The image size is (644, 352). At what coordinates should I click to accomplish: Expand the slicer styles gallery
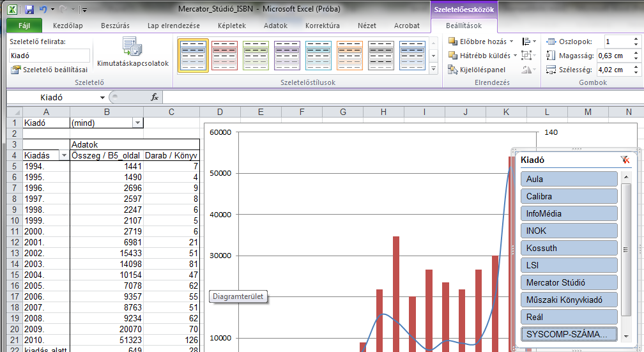click(x=433, y=70)
